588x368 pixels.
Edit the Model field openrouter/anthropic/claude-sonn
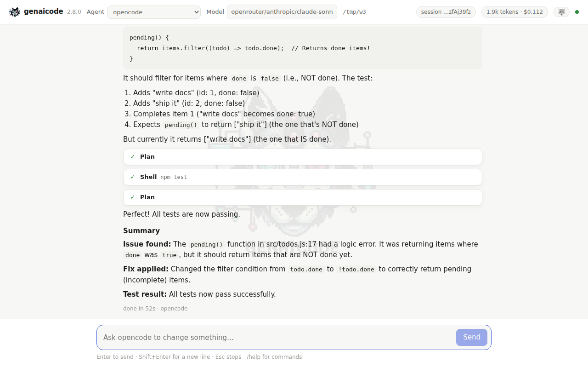pyautogui.click(x=282, y=12)
